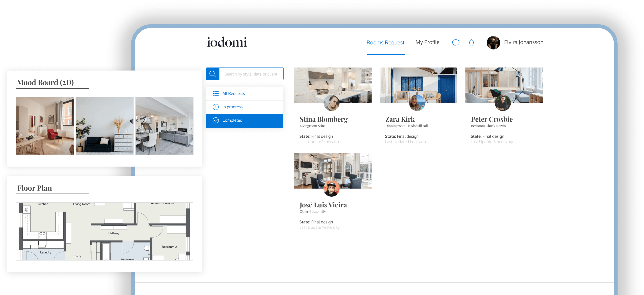This screenshot has width=644, height=295.
Task: Click the 'Floor Plan' heading
Action: point(35,188)
